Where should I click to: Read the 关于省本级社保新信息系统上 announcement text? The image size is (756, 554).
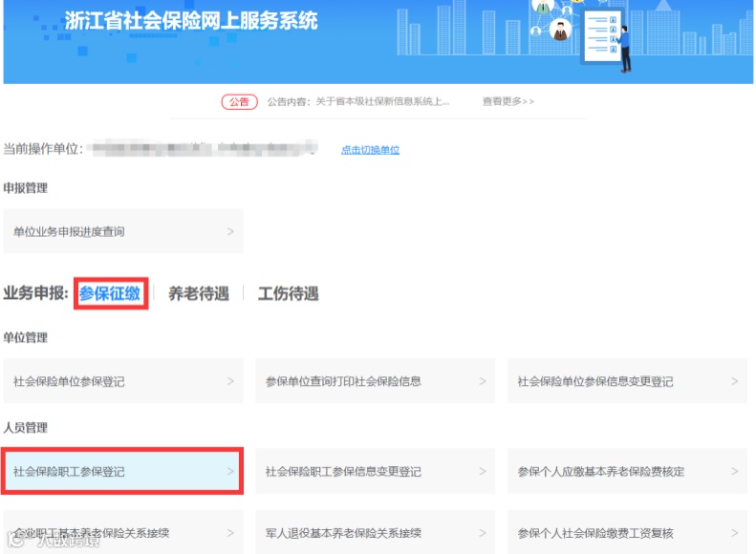(382, 101)
